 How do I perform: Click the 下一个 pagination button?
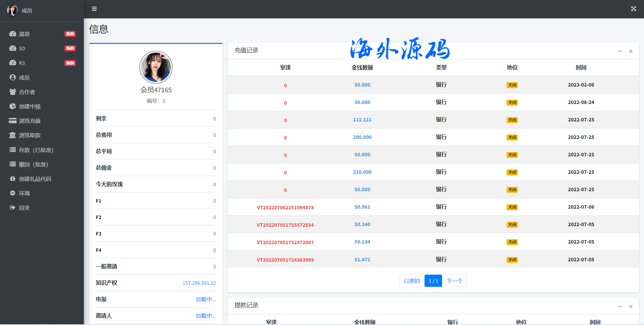pos(454,281)
